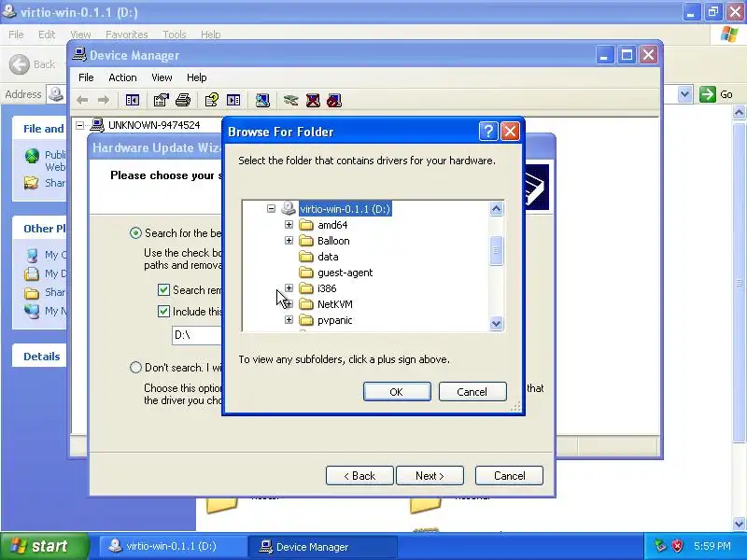Click OK in Browse For Folder

(397, 391)
